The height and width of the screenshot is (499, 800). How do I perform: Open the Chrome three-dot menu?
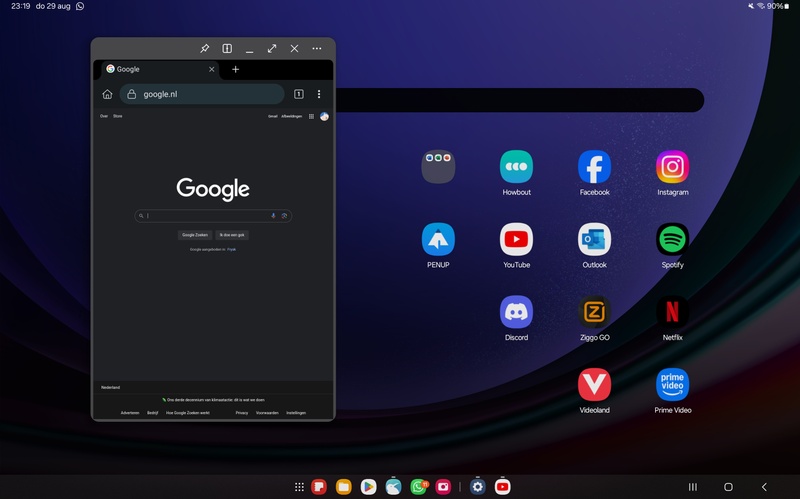click(319, 94)
